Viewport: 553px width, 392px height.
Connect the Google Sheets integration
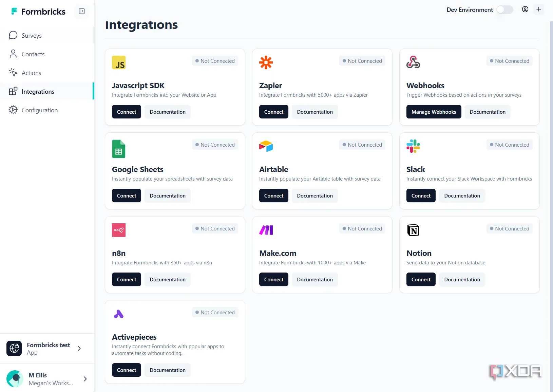(x=127, y=195)
